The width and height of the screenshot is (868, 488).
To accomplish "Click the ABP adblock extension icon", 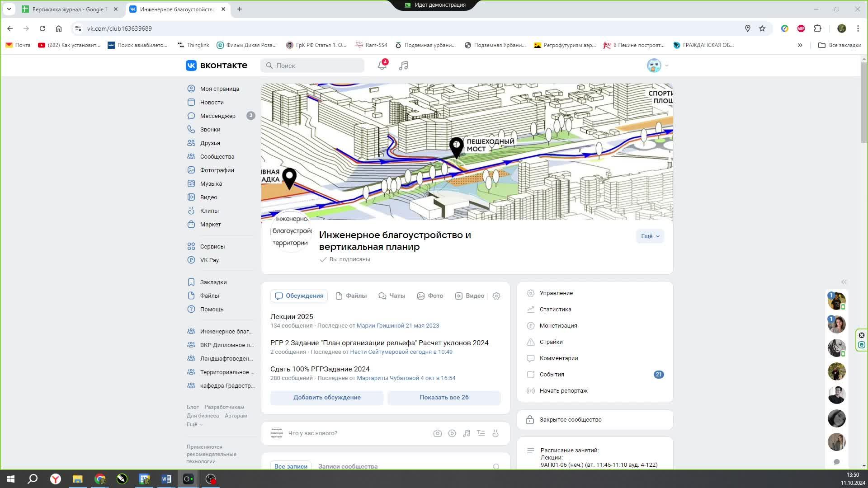I will click(x=801, y=28).
